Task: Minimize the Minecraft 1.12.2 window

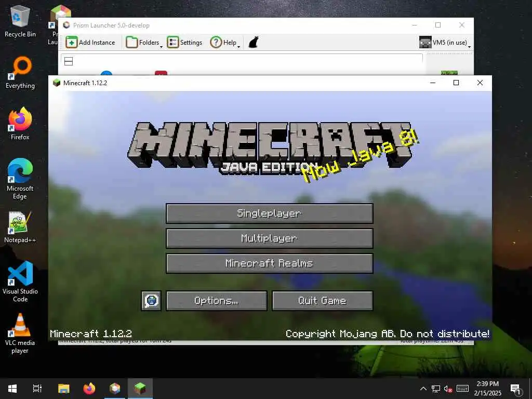Action: tap(433, 83)
